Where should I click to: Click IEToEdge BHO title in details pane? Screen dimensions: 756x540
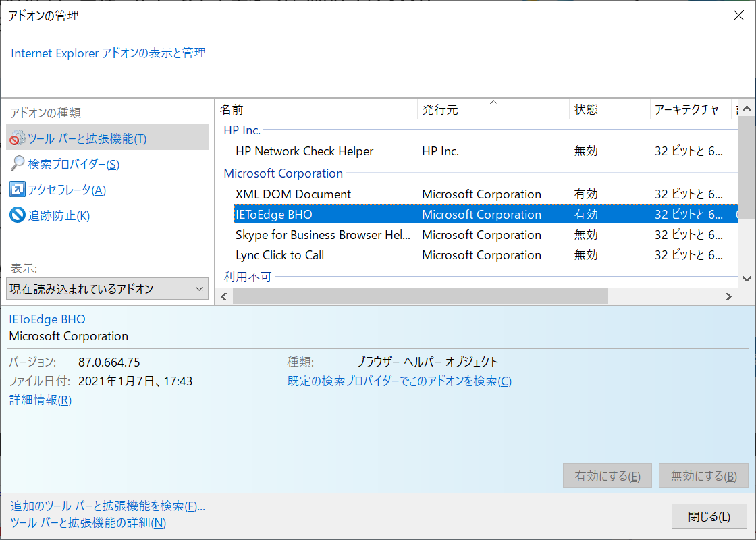point(47,319)
